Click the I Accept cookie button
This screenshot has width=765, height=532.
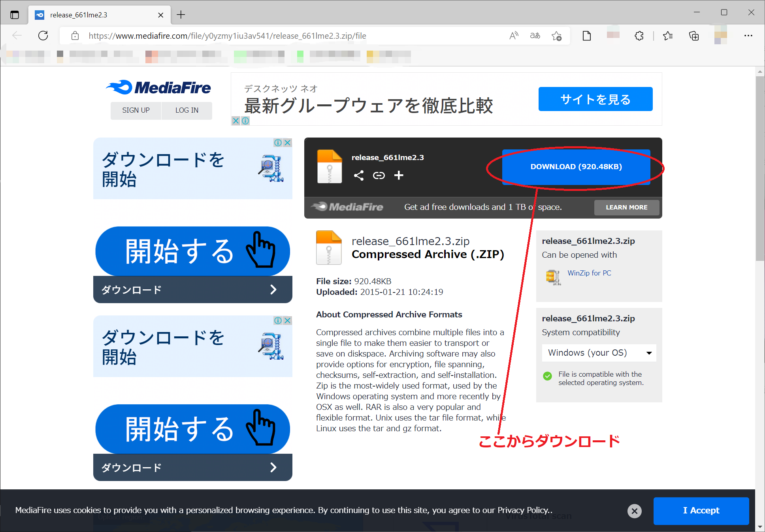701,511
